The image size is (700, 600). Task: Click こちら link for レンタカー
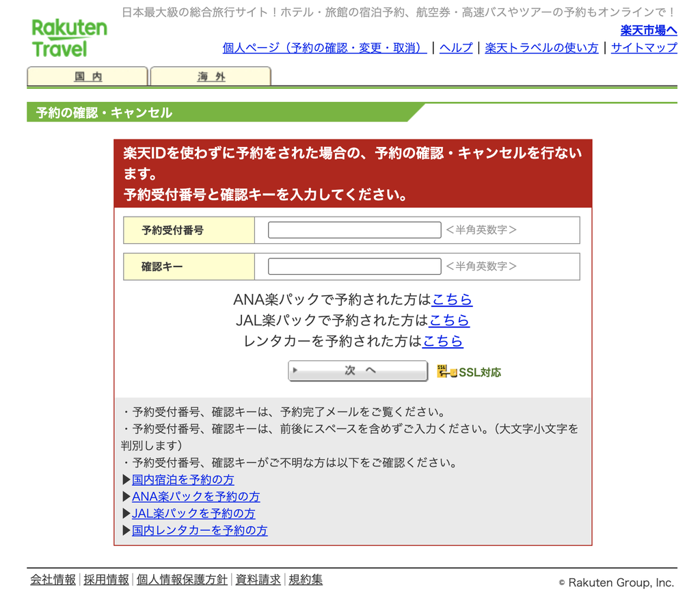click(x=442, y=341)
